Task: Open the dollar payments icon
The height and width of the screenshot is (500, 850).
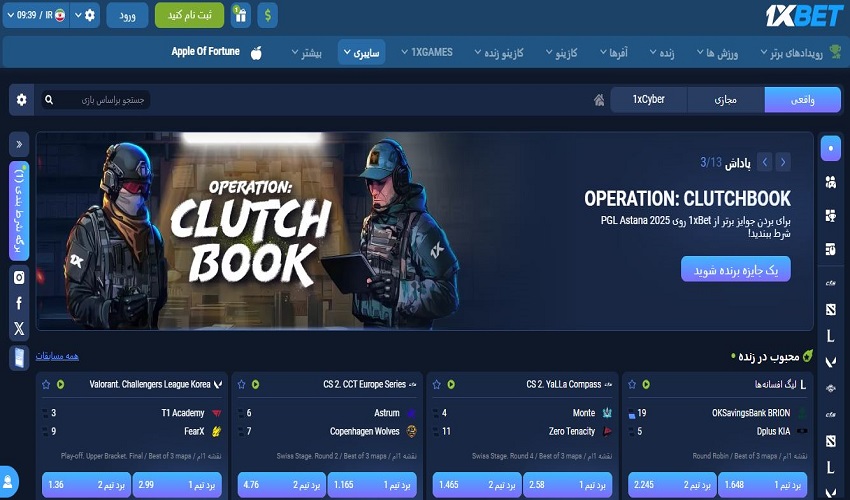Action: pyautogui.click(x=267, y=15)
